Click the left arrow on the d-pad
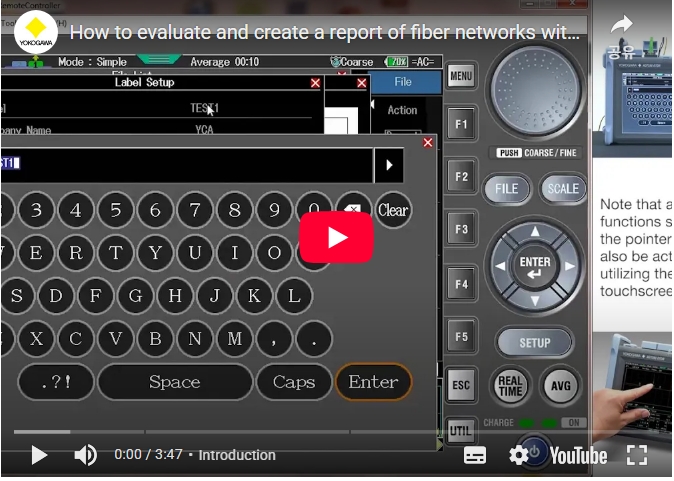The image size is (674, 481). [501, 267]
